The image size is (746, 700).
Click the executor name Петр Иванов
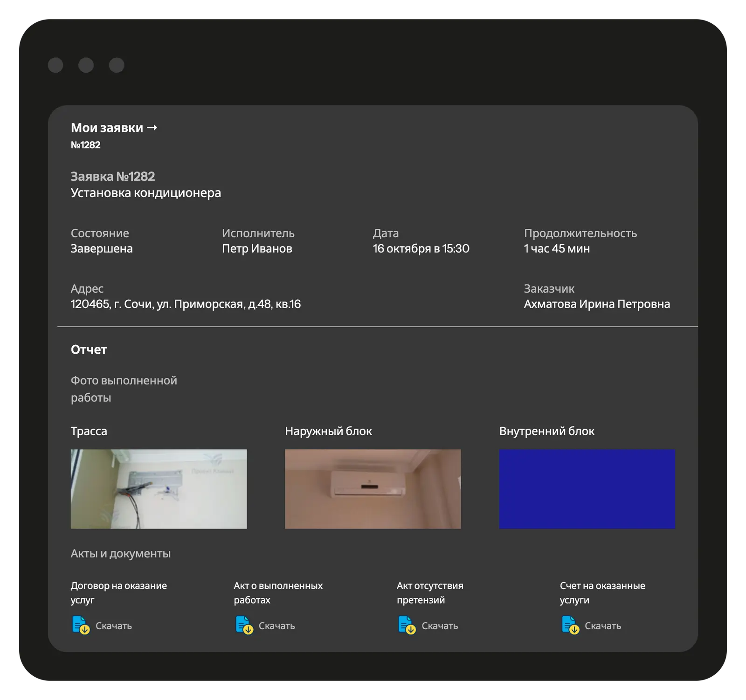coord(257,248)
